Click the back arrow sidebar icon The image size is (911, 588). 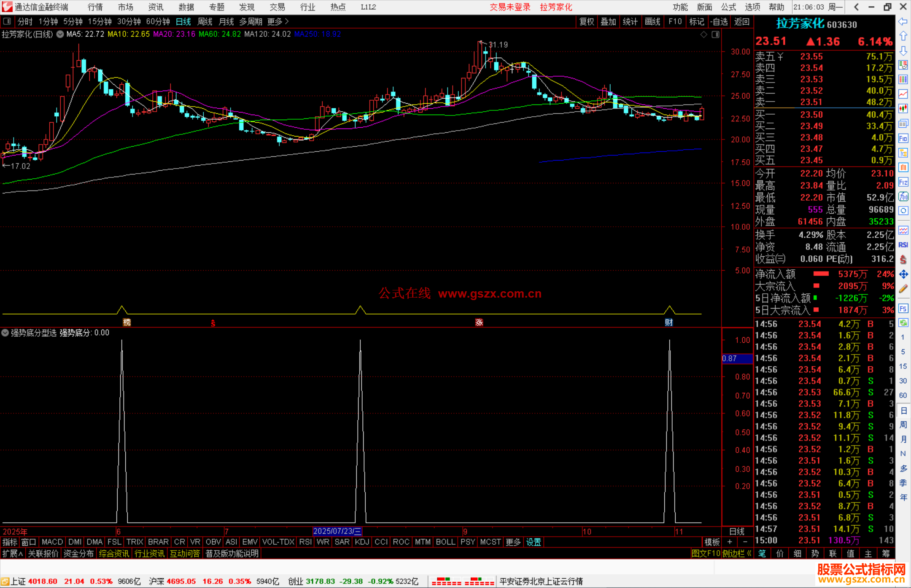coord(903,21)
